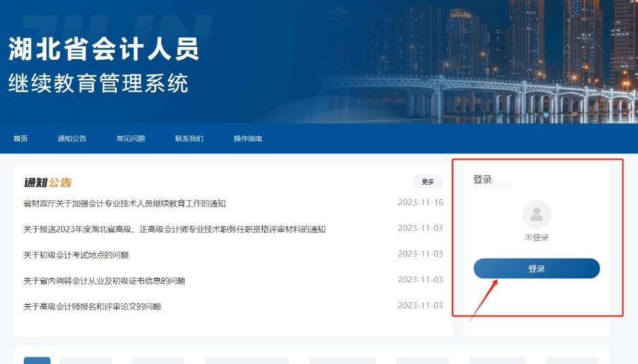Screen dimensions: 638x364
Task: Click the 继续教育管理系统 subtitle in banner
Action: [x=99, y=83]
